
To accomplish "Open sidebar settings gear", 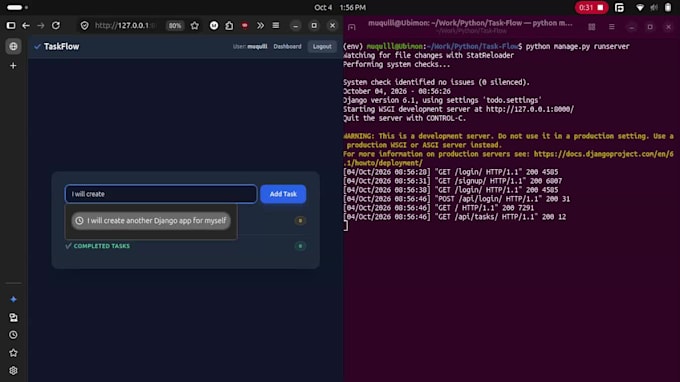I will [x=13, y=371].
